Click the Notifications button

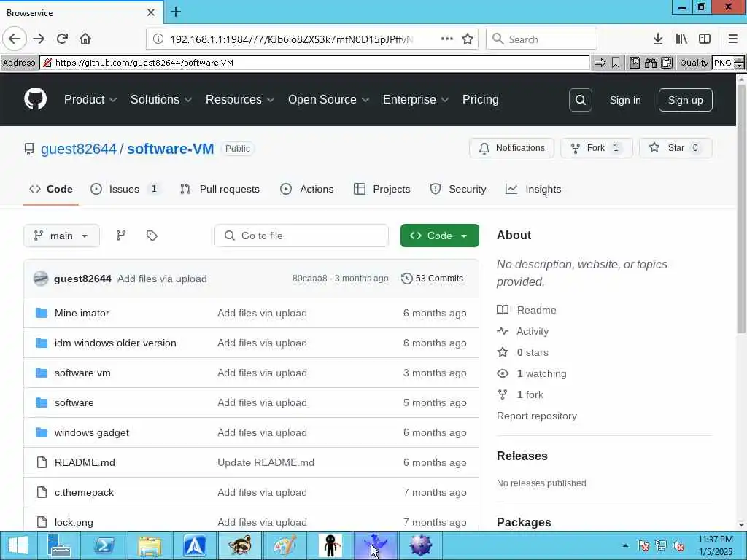[511, 148]
